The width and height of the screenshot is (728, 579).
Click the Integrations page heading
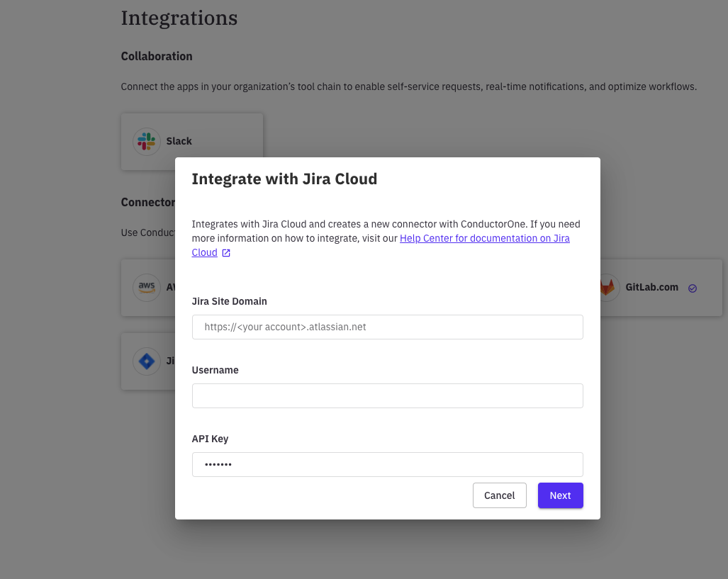coord(179,18)
